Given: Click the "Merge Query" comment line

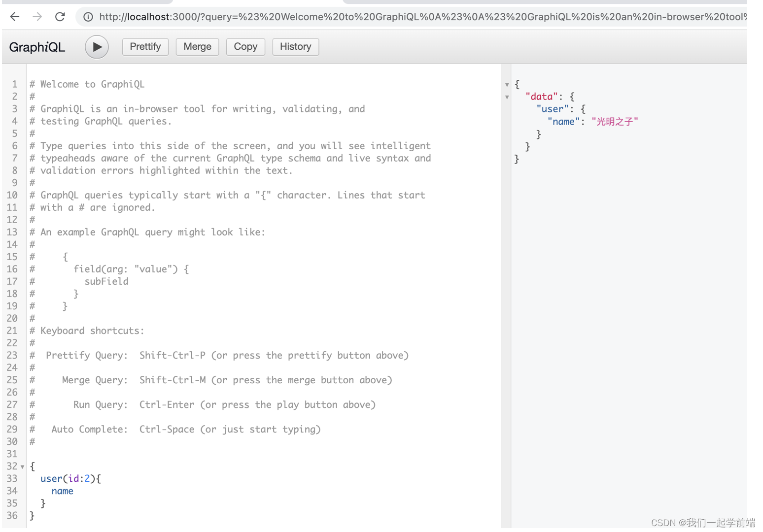Looking at the screenshot, I should click(x=211, y=380).
